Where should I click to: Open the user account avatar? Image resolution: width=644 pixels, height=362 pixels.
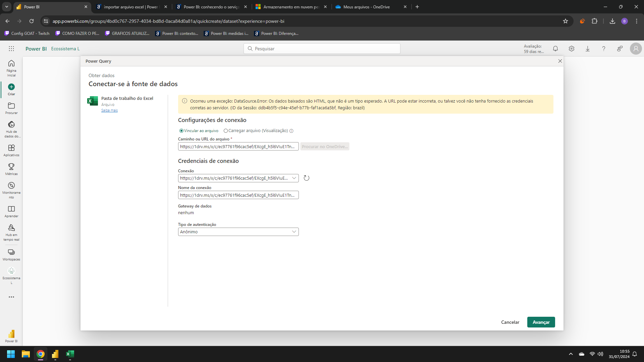tap(636, 49)
